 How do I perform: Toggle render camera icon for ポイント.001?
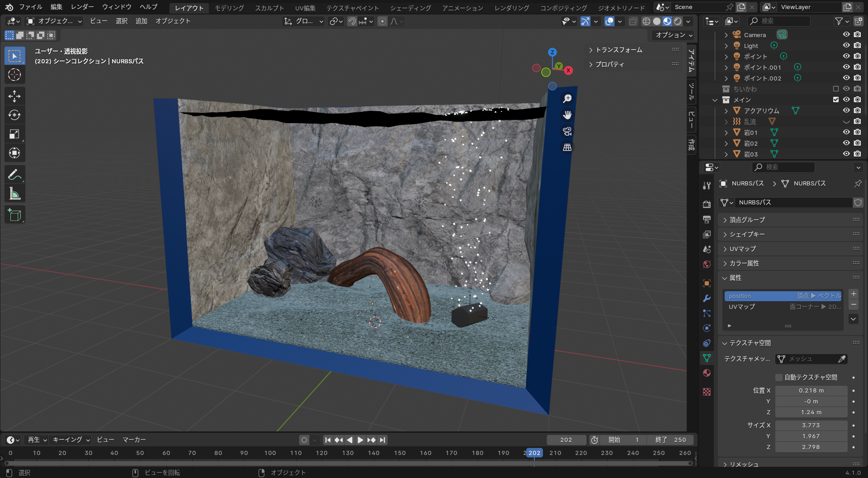tap(857, 67)
